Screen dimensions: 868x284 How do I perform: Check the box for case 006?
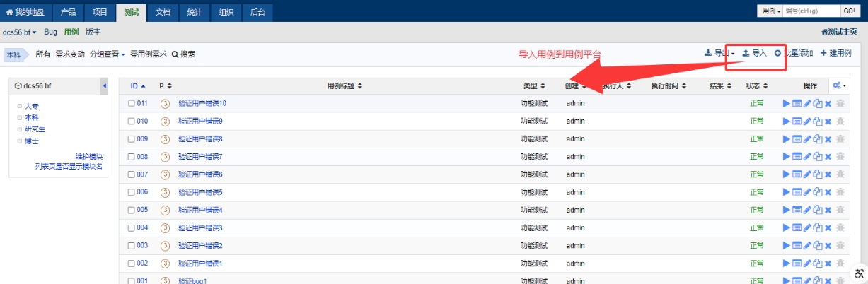tap(131, 191)
